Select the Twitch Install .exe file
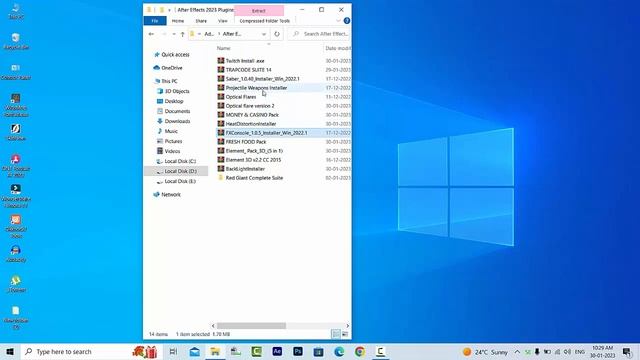This screenshot has height=360, width=640. pos(245,61)
